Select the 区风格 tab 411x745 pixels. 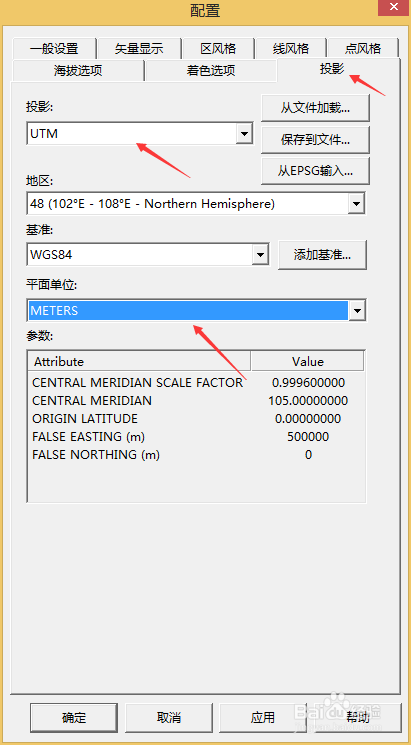[218, 48]
